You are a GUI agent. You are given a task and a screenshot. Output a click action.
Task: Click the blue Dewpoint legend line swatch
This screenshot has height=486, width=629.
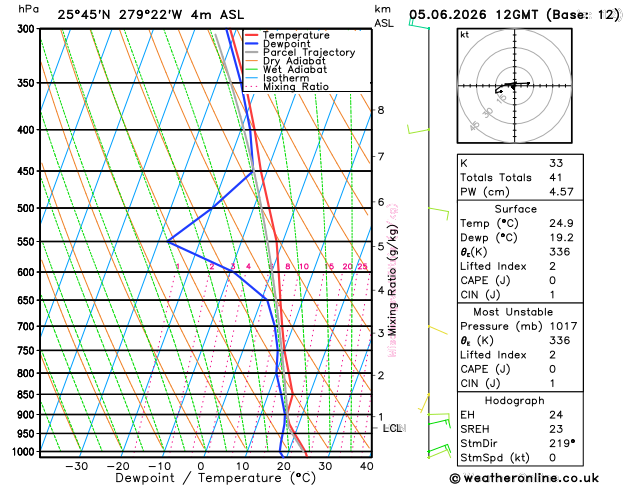(252, 44)
